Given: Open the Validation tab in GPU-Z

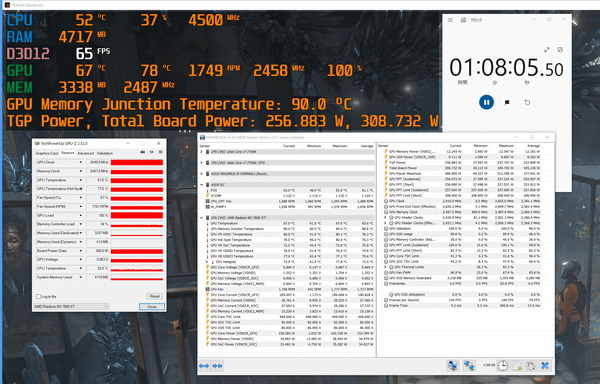Looking at the screenshot, I should tap(104, 153).
